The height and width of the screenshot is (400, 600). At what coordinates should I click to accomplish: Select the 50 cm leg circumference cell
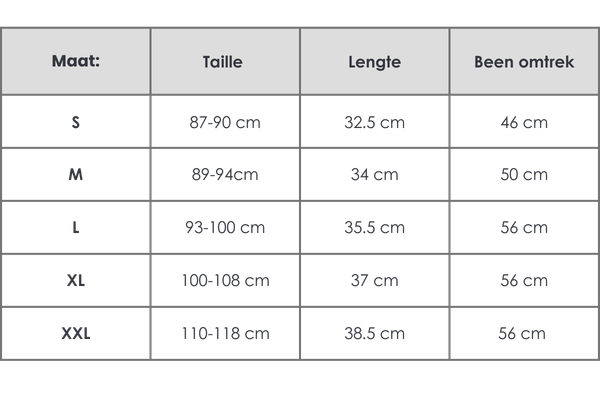[x=524, y=175]
